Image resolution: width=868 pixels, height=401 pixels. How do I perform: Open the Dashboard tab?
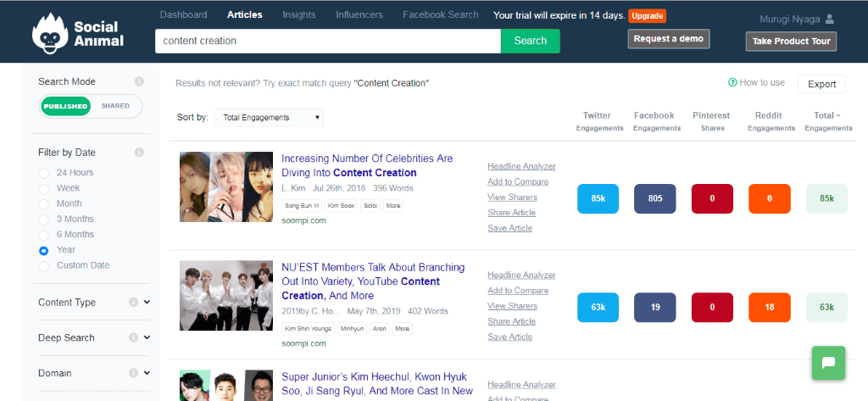click(x=183, y=15)
